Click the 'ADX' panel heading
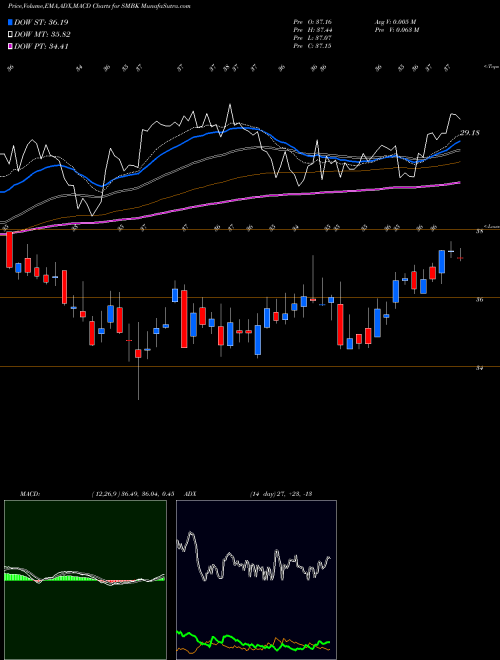This screenshot has width=500, height=660. pos(191,494)
